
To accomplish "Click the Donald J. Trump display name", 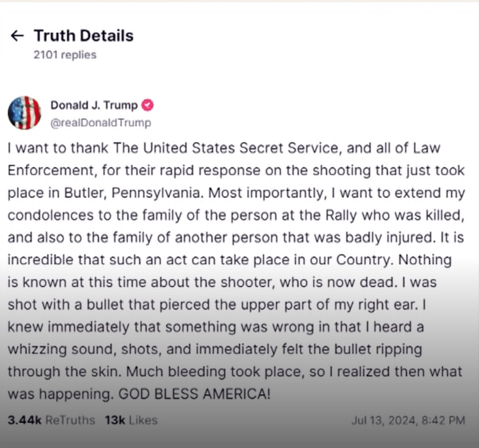I will point(94,105).
